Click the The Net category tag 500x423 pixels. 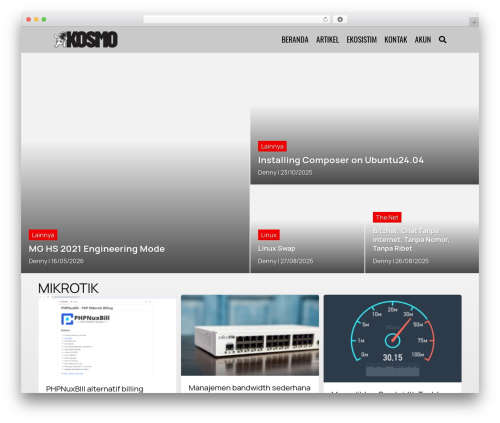(387, 217)
